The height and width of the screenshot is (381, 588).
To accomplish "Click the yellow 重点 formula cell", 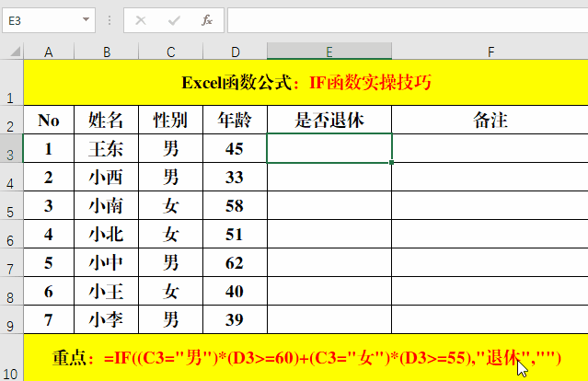I will pyautogui.click(x=306, y=357).
